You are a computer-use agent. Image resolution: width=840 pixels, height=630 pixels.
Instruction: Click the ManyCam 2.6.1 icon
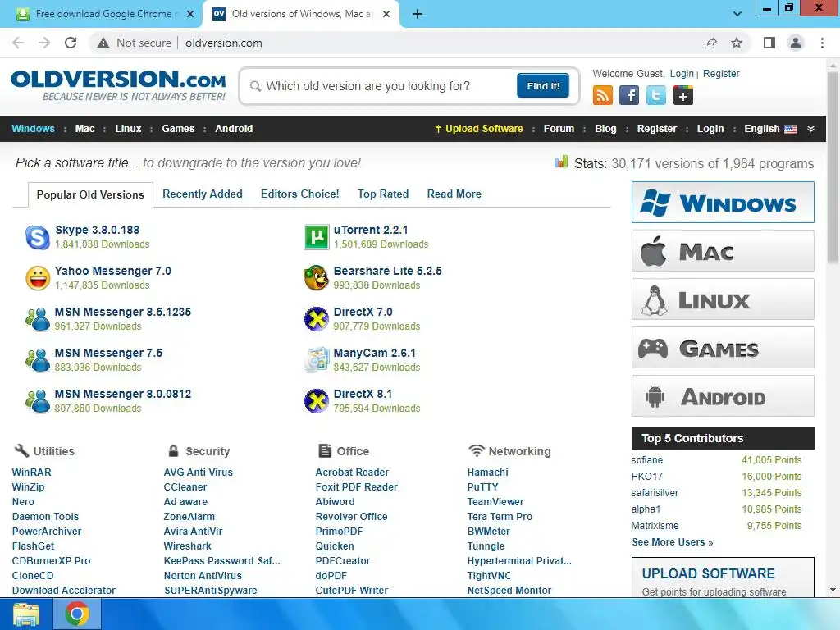coord(316,360)
